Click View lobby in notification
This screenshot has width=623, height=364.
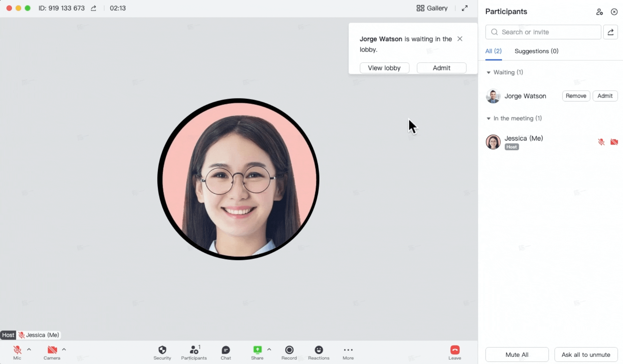point(384,68)
